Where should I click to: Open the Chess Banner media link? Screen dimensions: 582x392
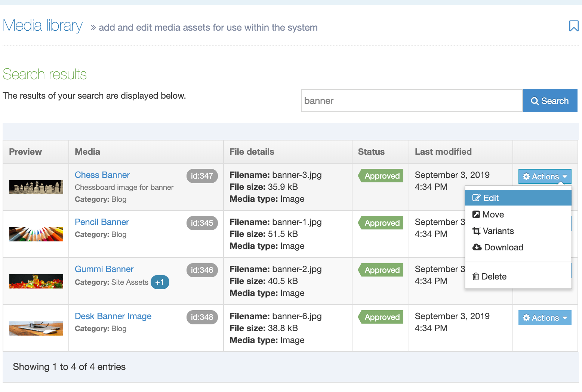coord(102,175)
